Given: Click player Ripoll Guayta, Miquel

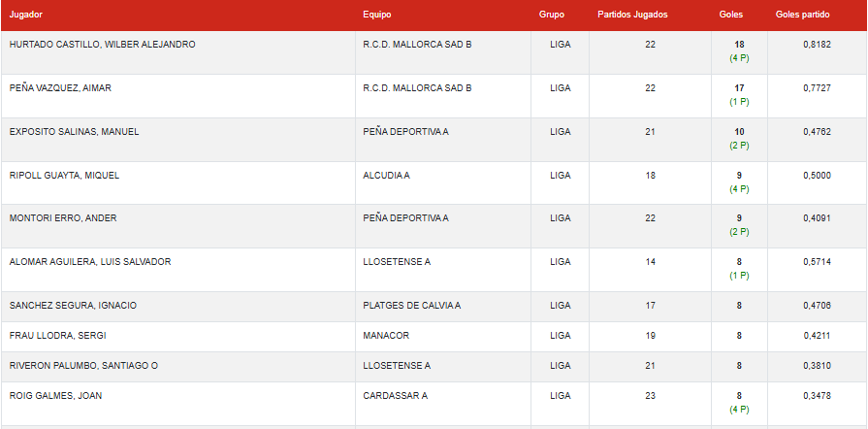Looking at the screenshot, I should click(x=64, y=175).
